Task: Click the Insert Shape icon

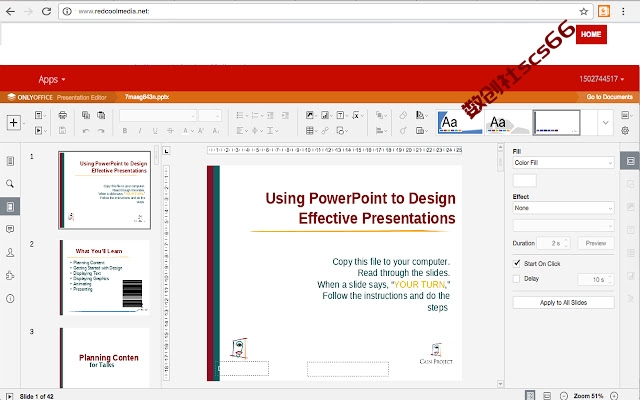Action: [x=341, y=131]
